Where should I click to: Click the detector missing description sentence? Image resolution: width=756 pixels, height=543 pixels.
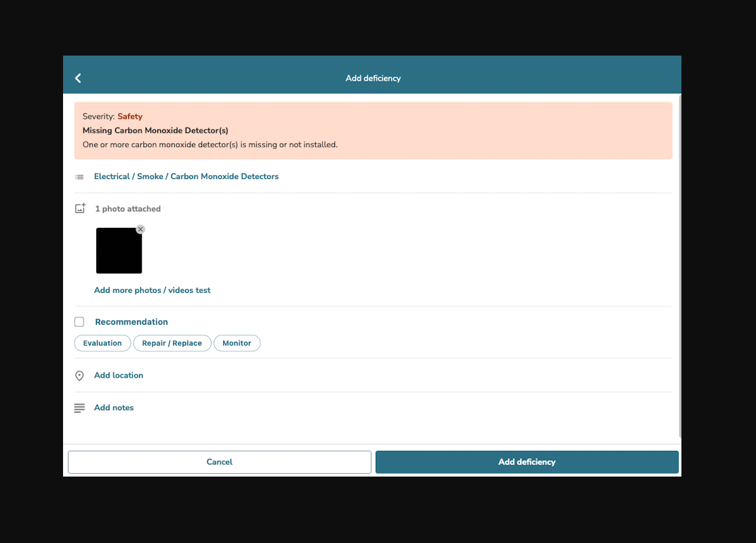[210, 144]
